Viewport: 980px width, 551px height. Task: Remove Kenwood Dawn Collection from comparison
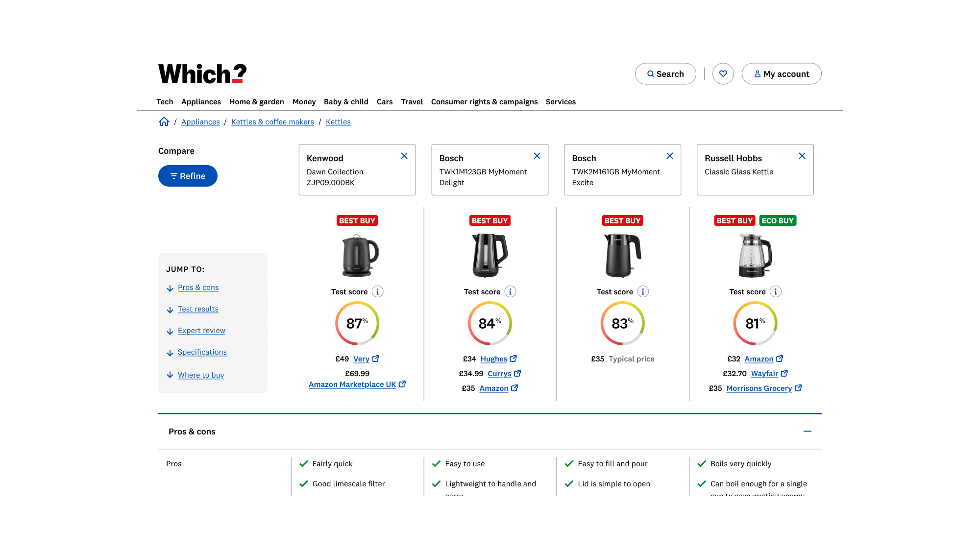point(404,156)
